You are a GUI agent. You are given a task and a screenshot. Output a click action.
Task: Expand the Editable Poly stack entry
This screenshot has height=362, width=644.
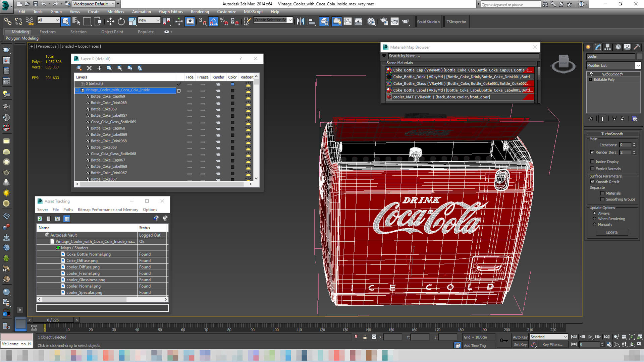(590, 79)
